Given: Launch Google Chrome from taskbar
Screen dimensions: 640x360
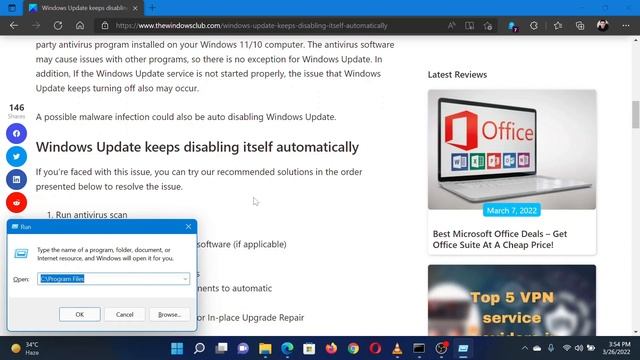Looking at the screenshot, I should (353, 349).
